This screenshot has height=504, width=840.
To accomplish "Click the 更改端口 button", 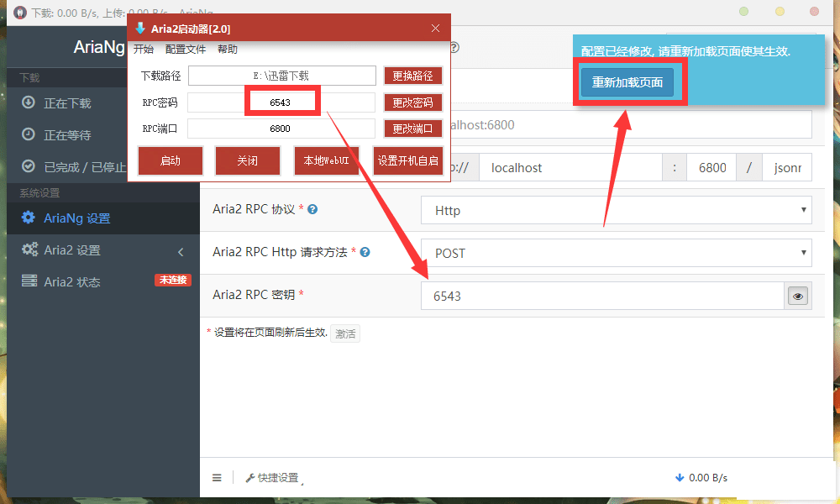I will pos(412,129).
